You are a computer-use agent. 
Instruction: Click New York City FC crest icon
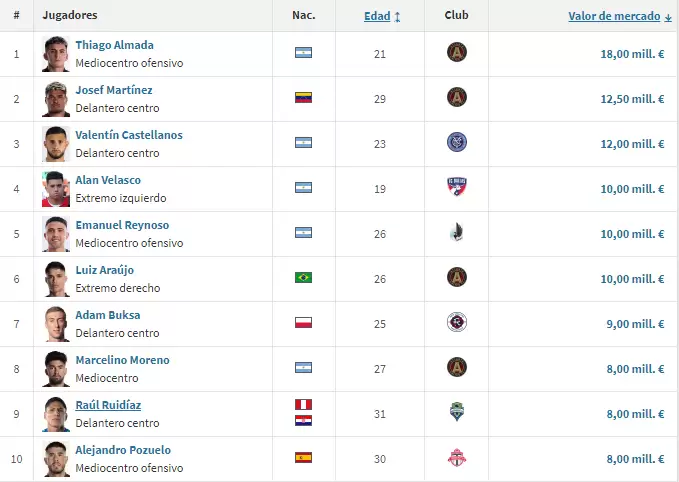(456, 142)
